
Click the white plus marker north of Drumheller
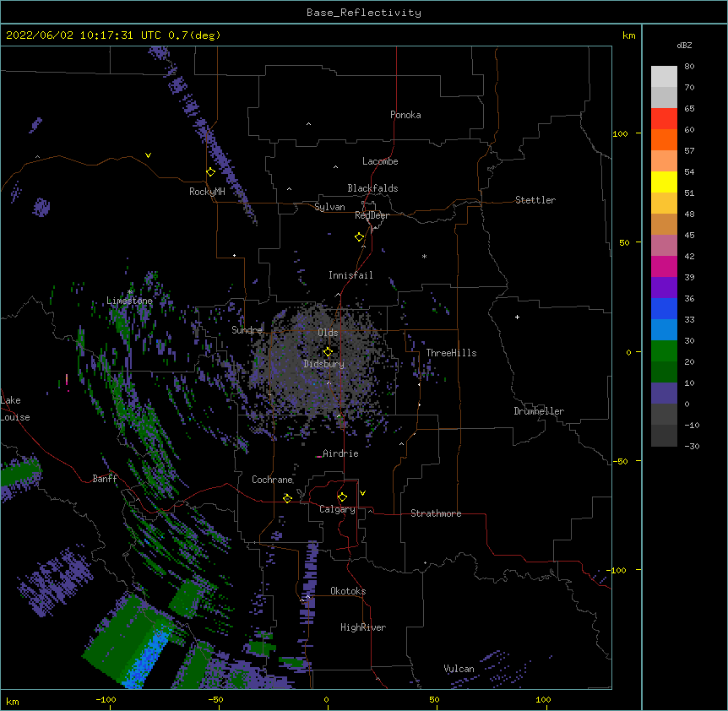[x=517, y=317]
